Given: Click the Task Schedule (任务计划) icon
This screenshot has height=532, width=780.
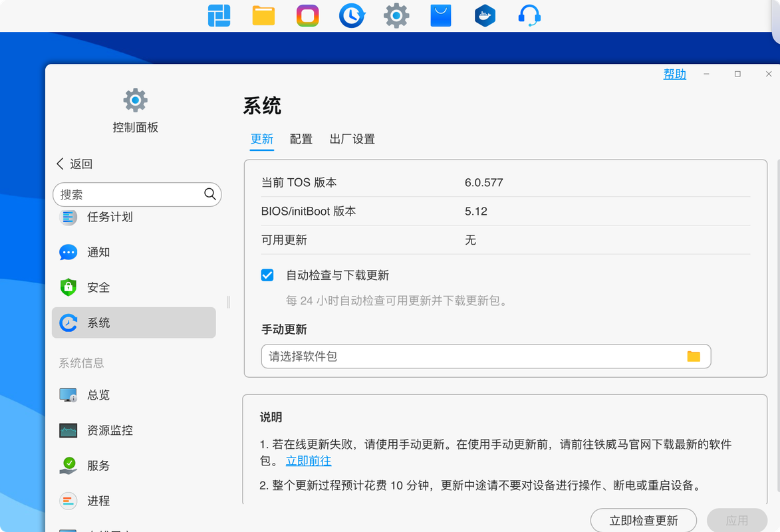Looking at the screenshot, I should click(68, 217).
